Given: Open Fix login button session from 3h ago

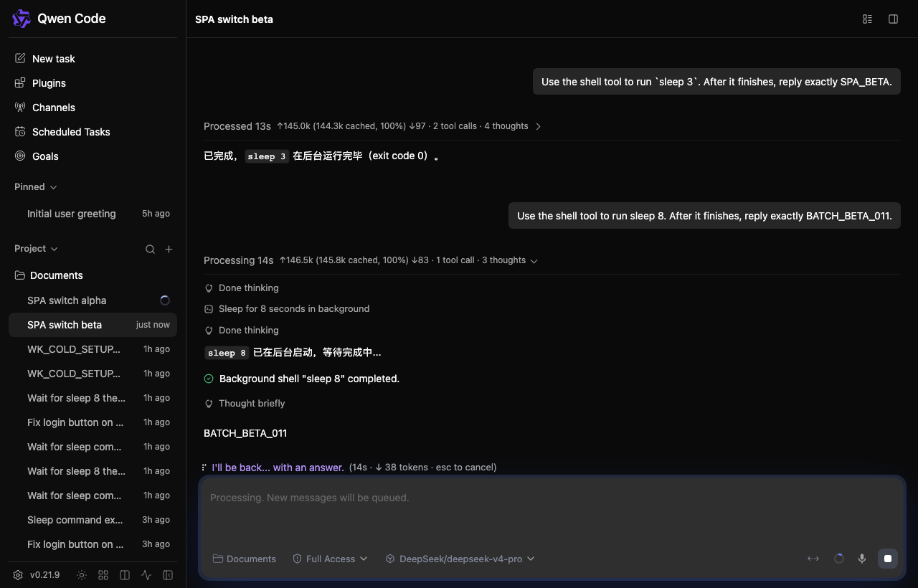Looking at the screenshot, I should coord(93,544).
